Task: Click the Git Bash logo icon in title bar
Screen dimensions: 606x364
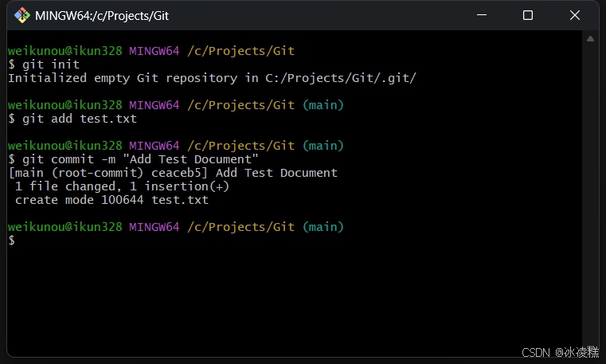Action: 22,15
